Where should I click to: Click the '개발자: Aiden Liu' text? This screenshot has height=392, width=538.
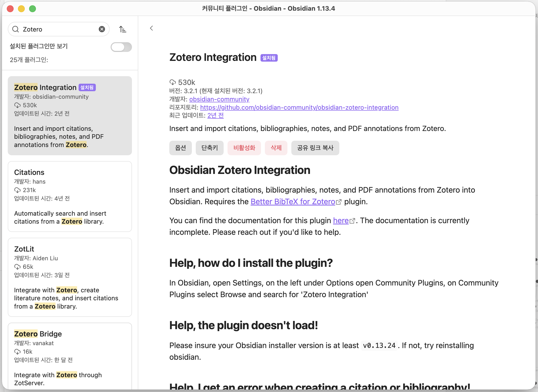(36, 258)
